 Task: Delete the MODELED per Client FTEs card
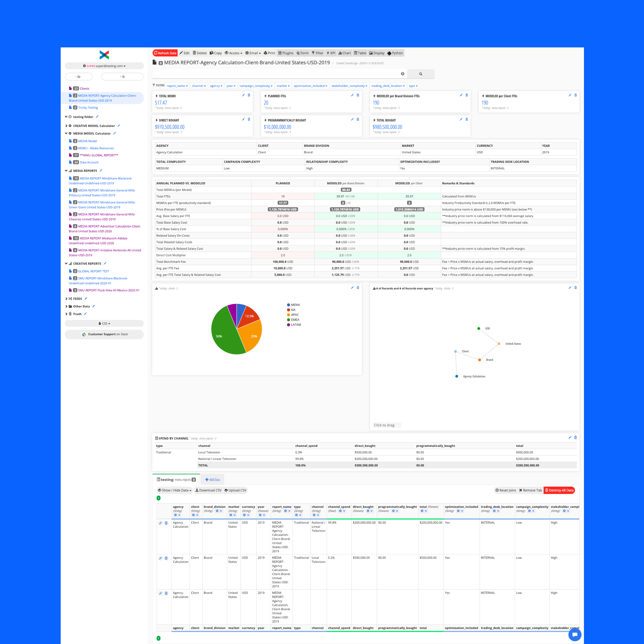(x=575, y=95)
